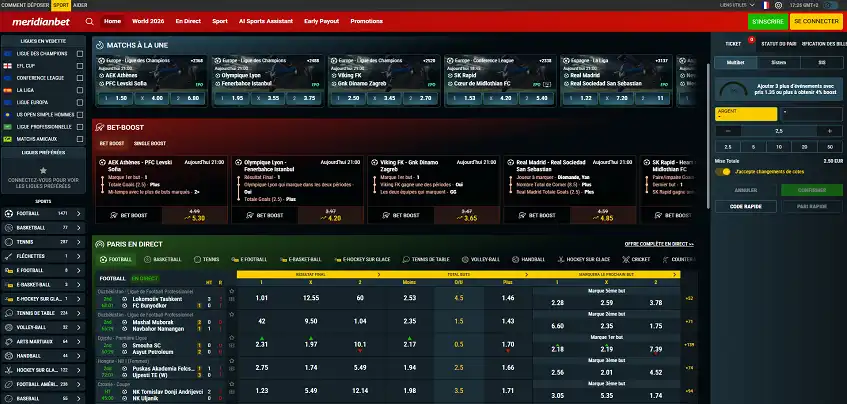
Task: Open Offre complète en direct link
Action: 659,244
